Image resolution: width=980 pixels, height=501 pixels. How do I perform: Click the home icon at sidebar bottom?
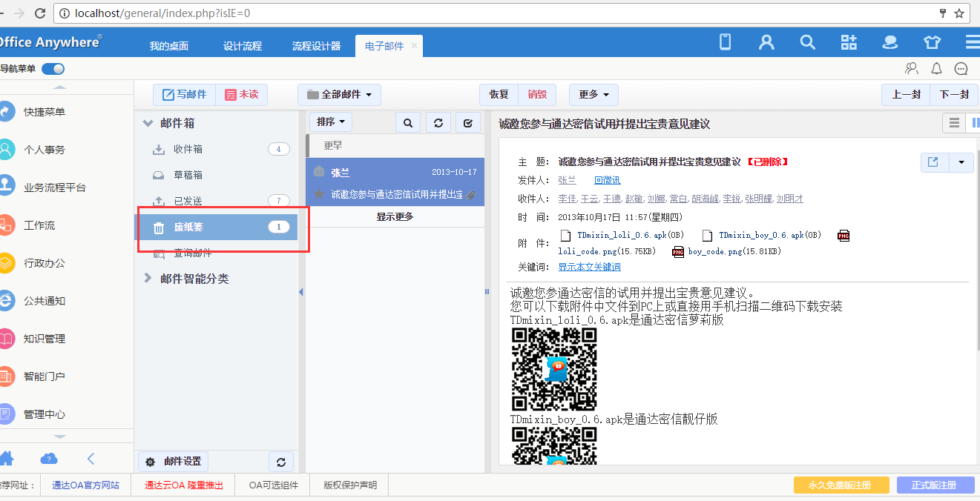pyautogui.click(x=6, y=458)
